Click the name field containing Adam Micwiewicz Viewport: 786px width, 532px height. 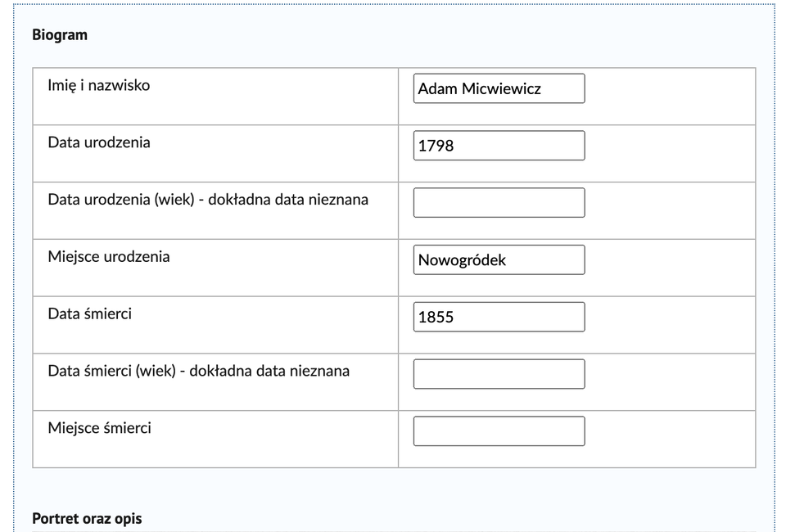click(499, 88)
